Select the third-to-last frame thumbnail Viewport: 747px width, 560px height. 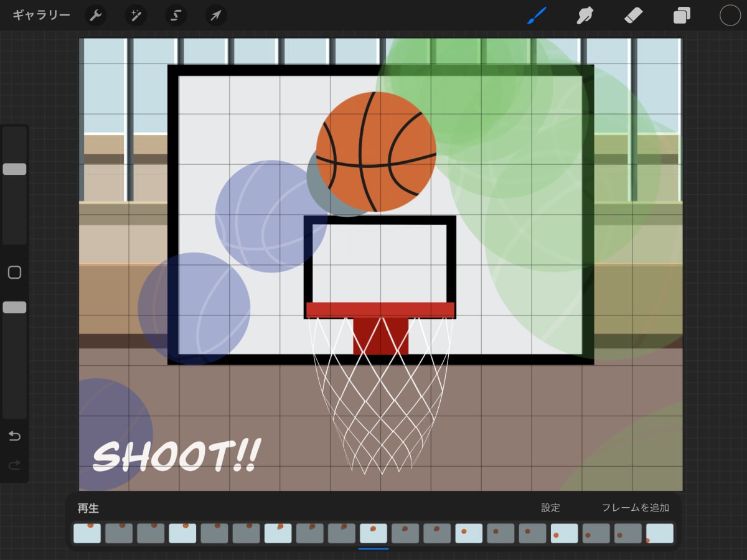(596, 533)
